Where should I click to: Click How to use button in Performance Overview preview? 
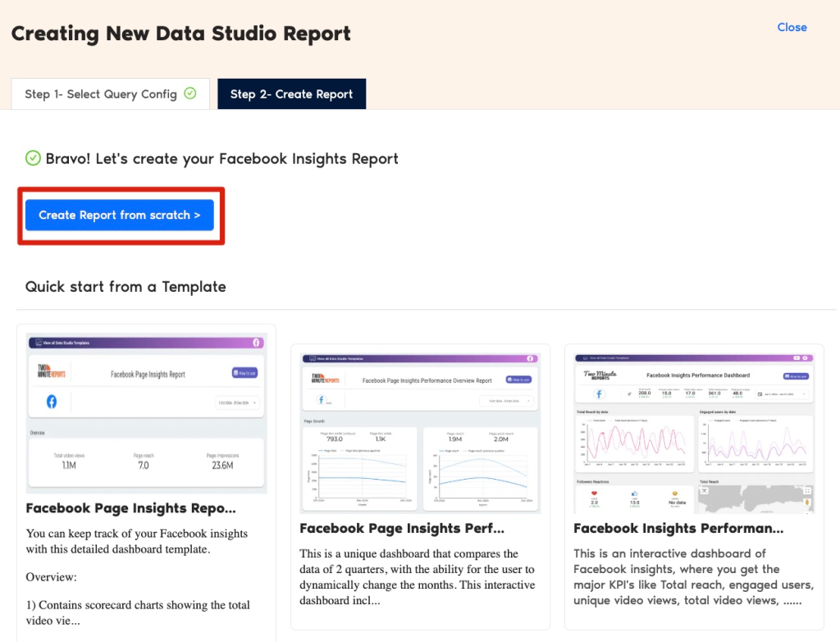coord(518,380)
